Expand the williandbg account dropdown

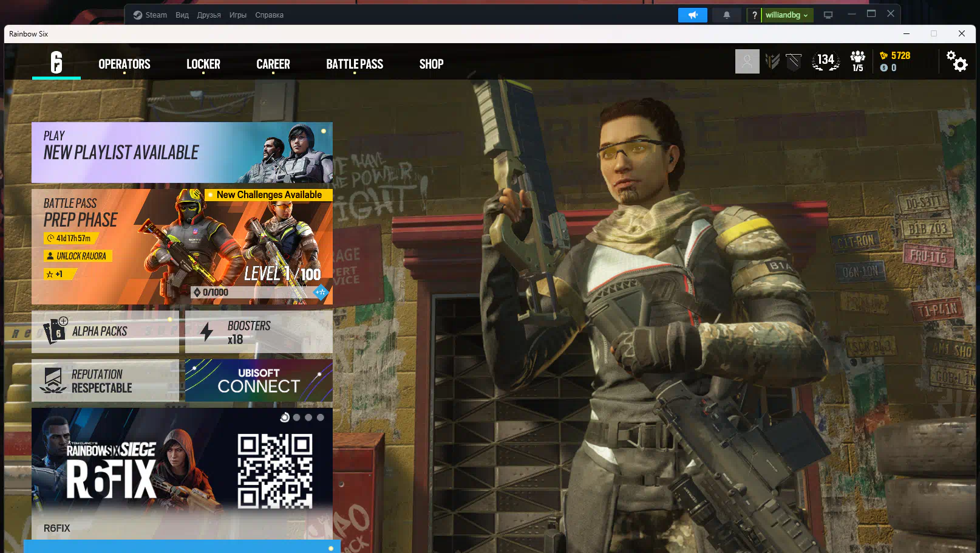point(787,15)
